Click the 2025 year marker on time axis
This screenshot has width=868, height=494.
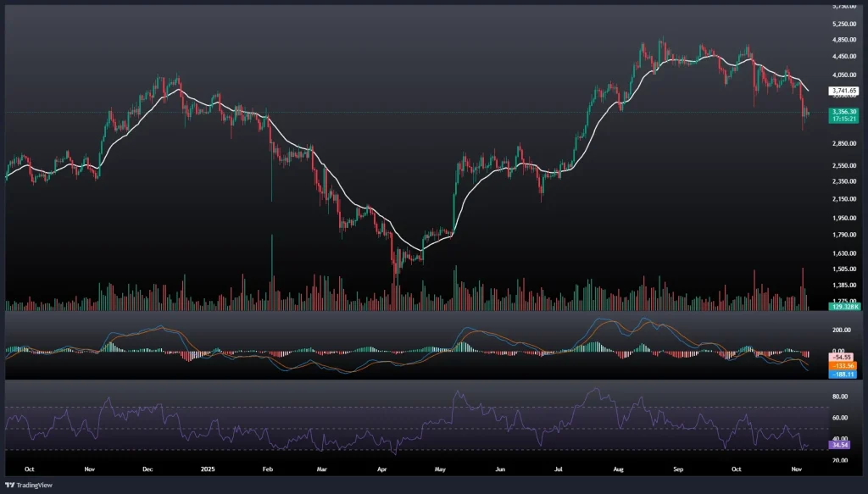click(x=209, y=468)
